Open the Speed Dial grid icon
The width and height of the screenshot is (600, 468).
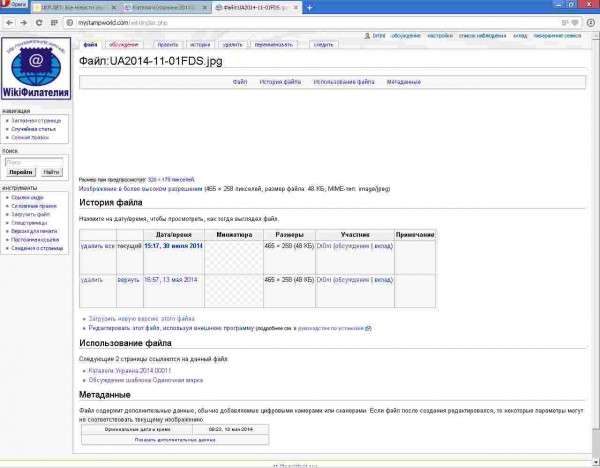tap(54, 23)
